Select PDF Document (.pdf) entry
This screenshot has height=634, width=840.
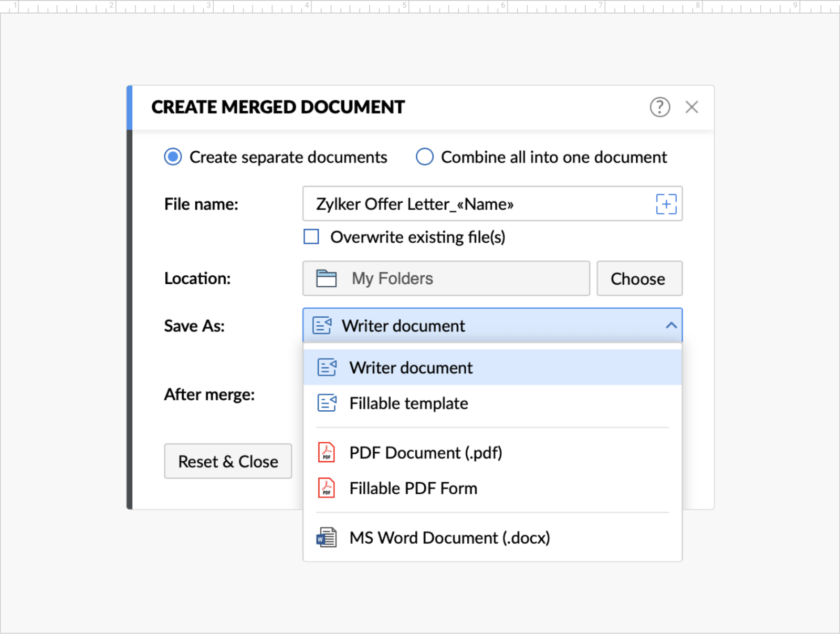tap(426, 452)
